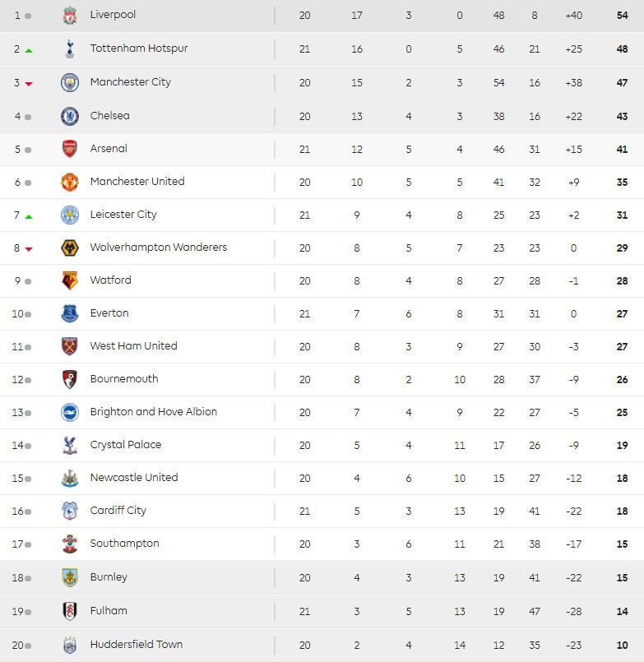Screen dimensions: 644x662
Task: Click the Everton crest icon
Action: coord(70,313)
